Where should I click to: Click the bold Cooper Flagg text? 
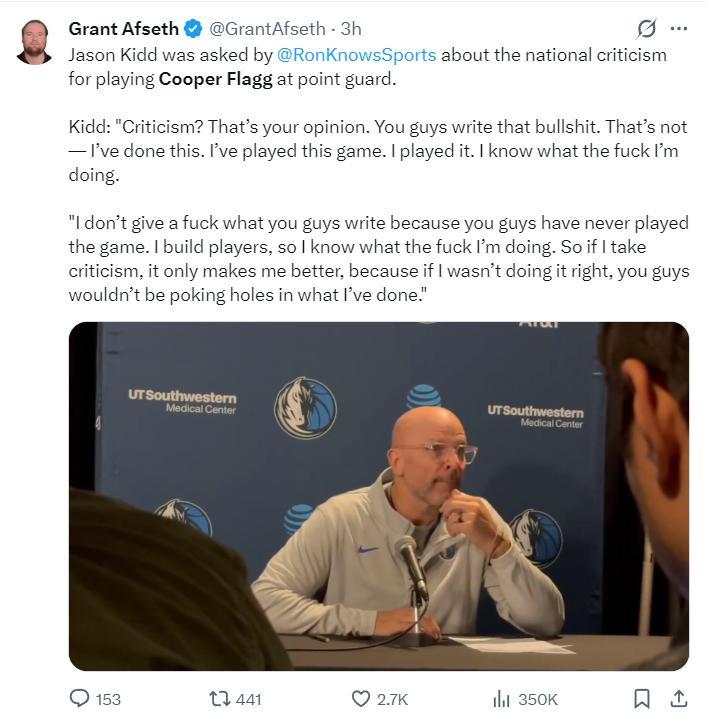(x=214, y=77)
